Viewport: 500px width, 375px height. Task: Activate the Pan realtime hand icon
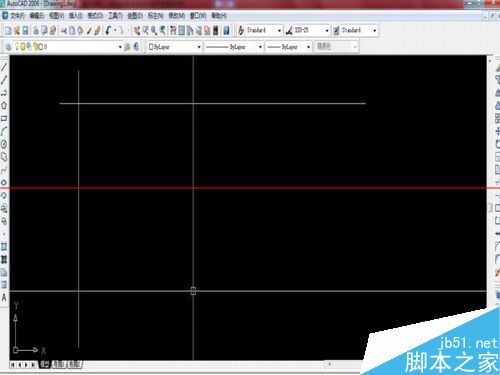click(x=137, y=31)
